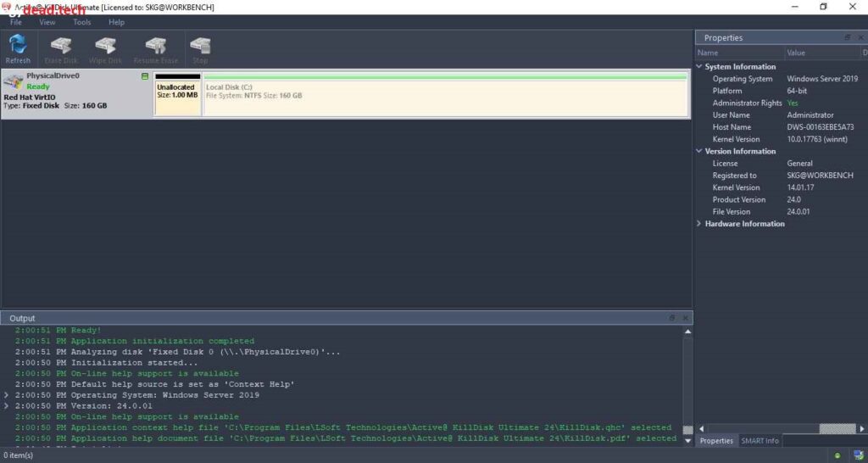Select the Administrator Rights property row

click(781, 103)
